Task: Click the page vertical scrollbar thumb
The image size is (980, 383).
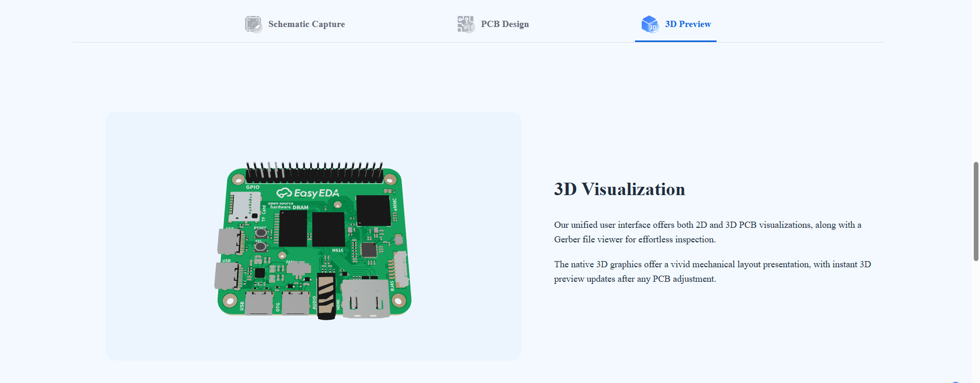Action: [976, 211]
